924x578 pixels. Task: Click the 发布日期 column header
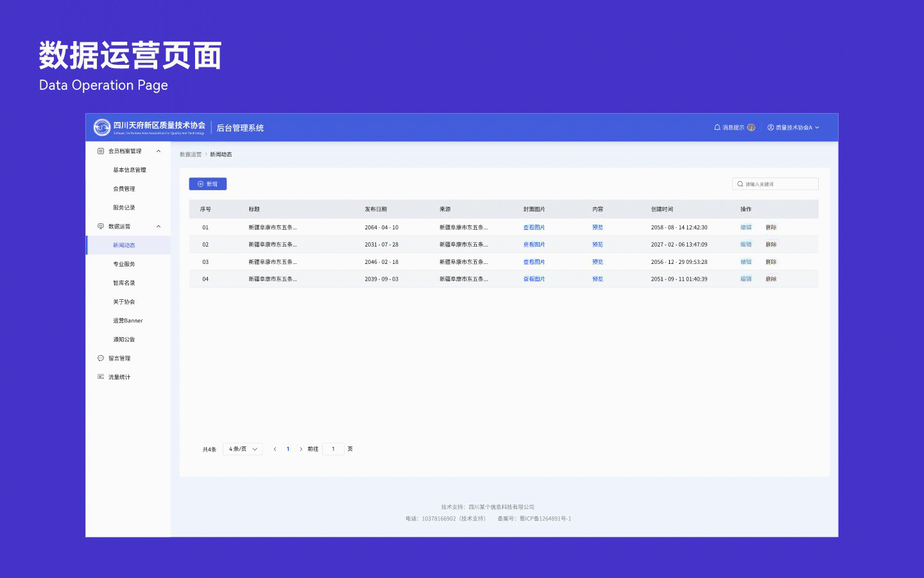[x=375, y=209]
